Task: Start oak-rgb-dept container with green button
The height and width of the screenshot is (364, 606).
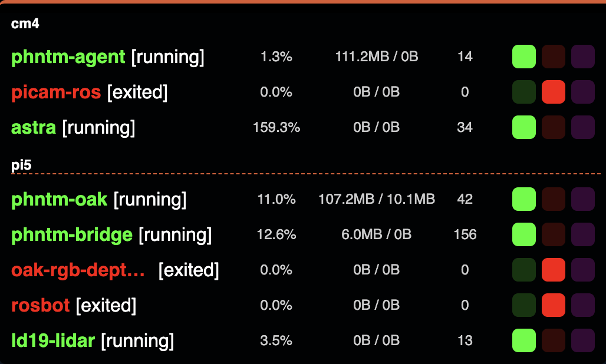Action: [x=523, y=270]
